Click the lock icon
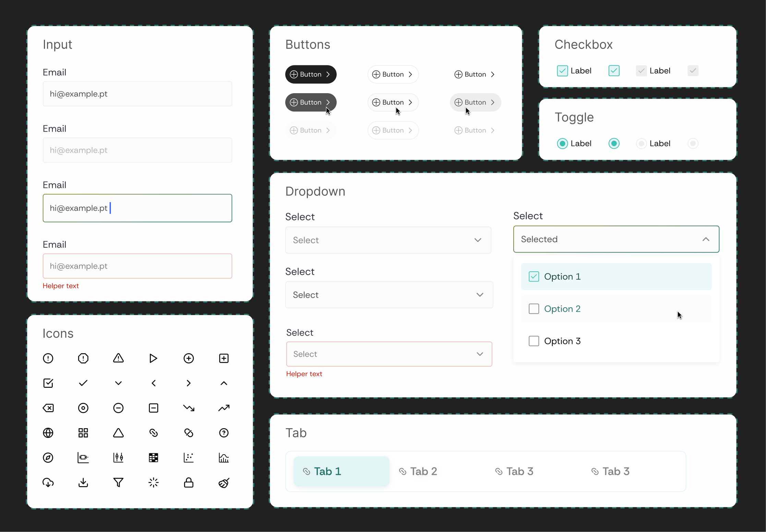The height and width of the screenshot is (532, 766). tap(189, 483)
